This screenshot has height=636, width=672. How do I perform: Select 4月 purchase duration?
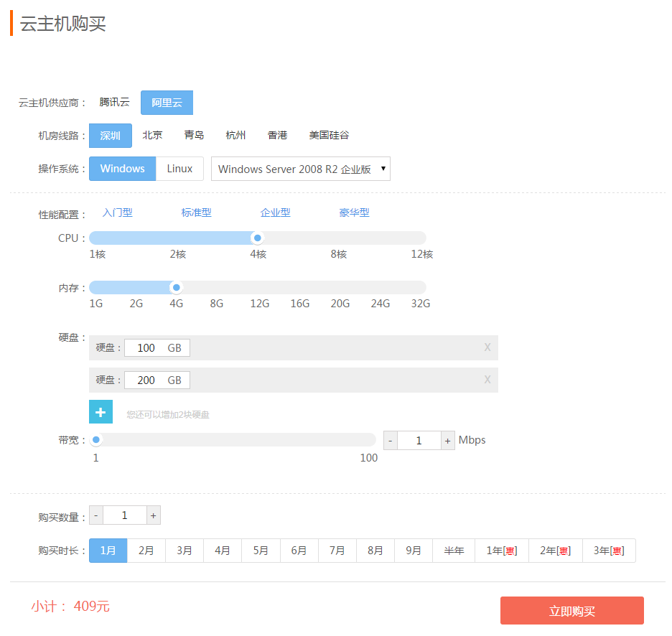(223, 551)
